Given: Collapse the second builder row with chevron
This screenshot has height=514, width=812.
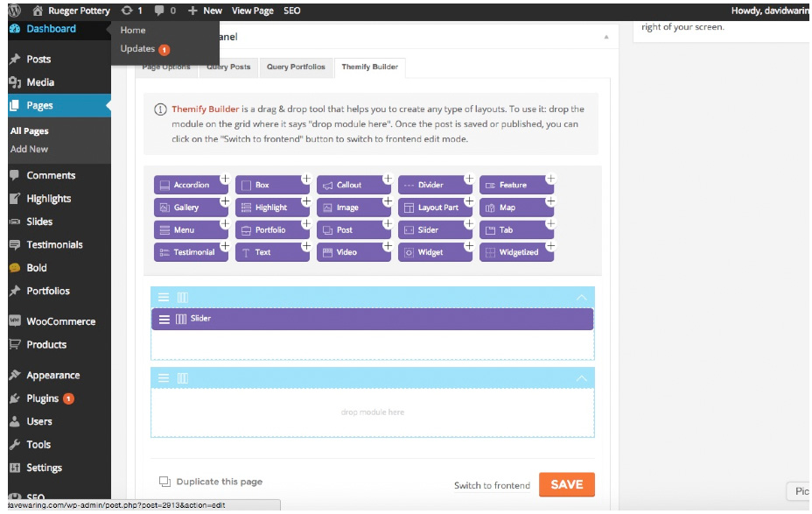Looking at the screenshot, I should 581,377.
